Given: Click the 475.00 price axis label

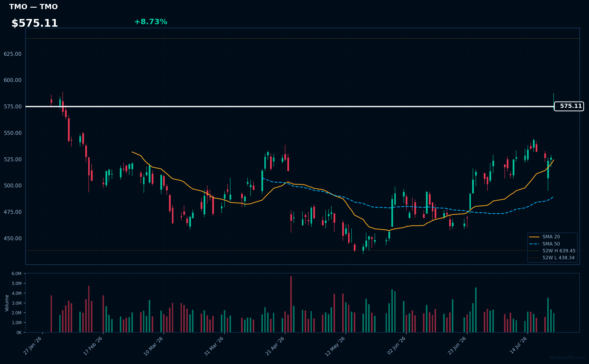Looking at the screenshot, I should pos(13,212).
